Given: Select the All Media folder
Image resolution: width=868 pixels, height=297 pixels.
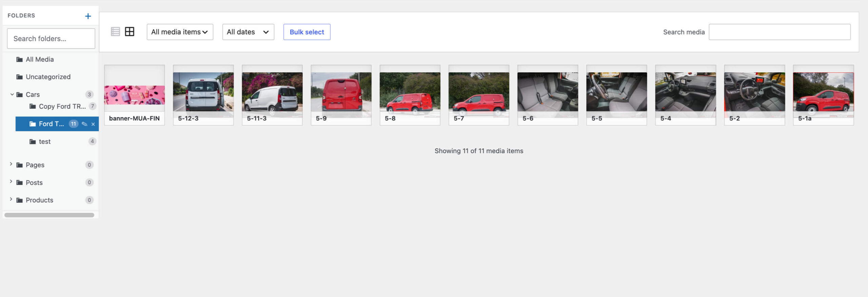Looking at the screenshot, I should click(40, 59).
